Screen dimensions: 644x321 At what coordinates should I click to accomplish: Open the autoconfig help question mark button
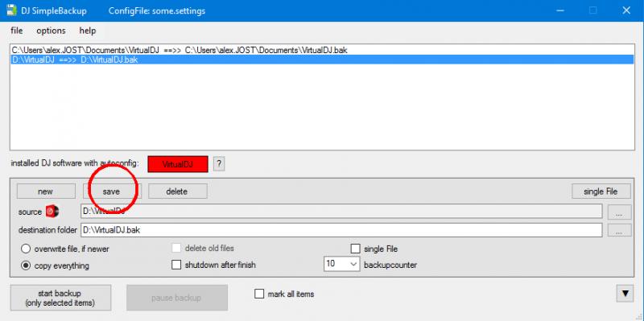point(219,164)
